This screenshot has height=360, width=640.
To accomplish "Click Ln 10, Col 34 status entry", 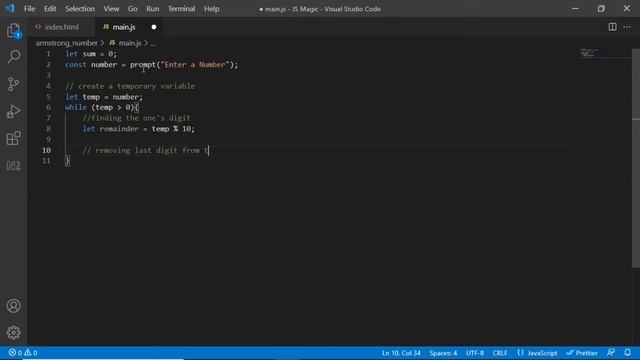I will pyautogui.click(x=401, y=353).
